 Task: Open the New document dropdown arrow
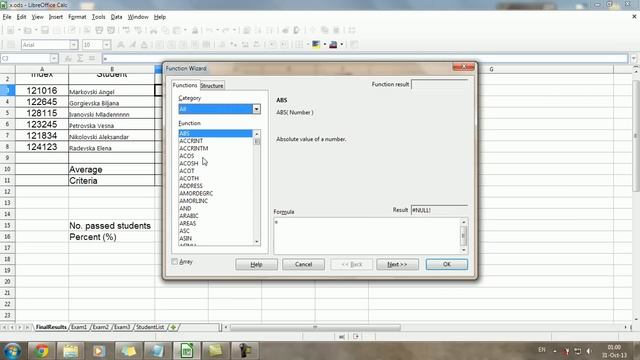(19, 30)
